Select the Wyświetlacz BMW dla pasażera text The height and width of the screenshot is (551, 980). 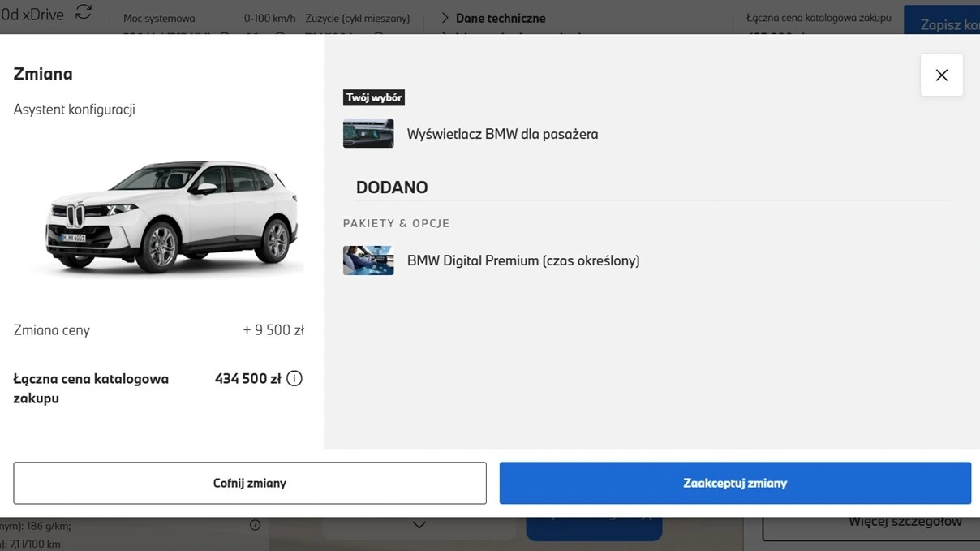[502, 134]
